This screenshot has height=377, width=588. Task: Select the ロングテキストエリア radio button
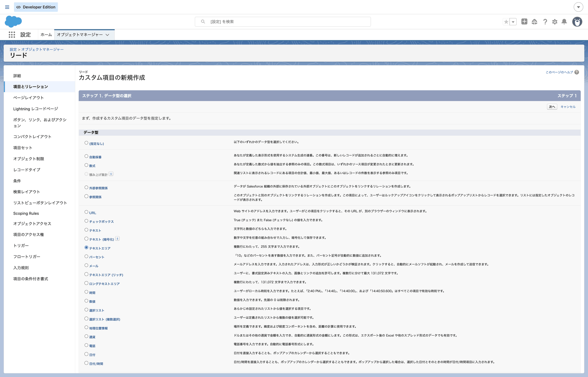tap(86, 283)
